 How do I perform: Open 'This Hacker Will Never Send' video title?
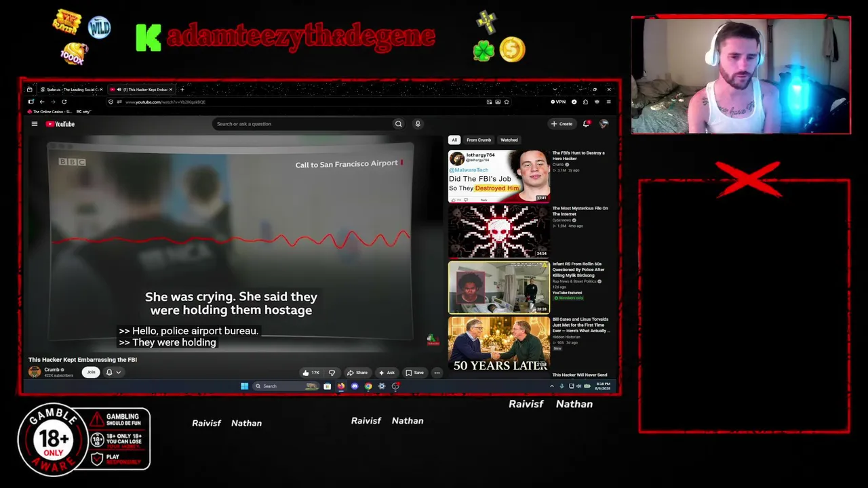(580, 375)
